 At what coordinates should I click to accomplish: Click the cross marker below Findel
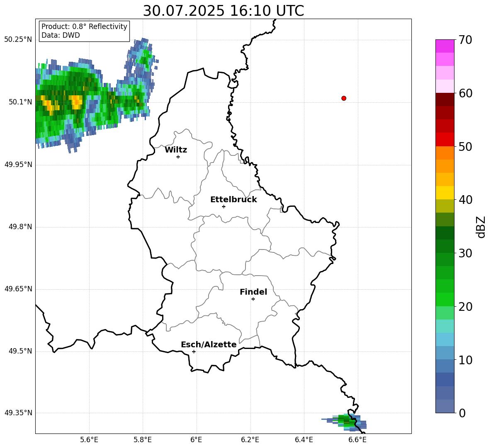click(x=253, y=299)
